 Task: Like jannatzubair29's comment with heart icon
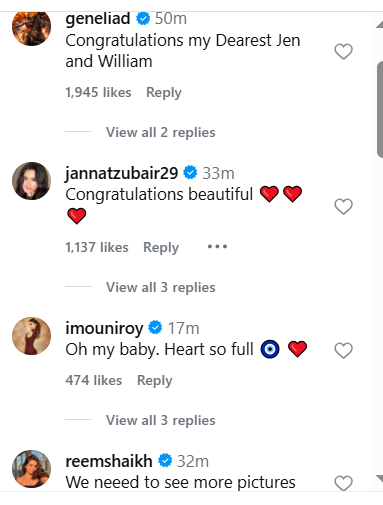[x=343, y=206]
